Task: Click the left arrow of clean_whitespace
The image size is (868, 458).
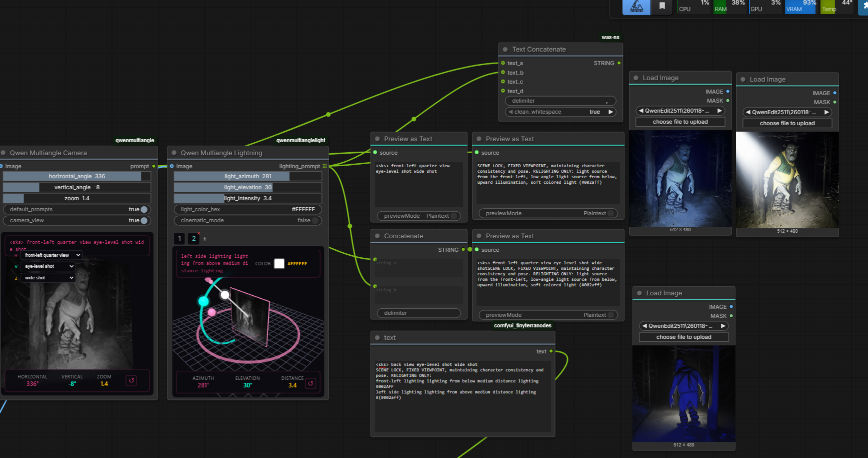Action: pos(510,112)
